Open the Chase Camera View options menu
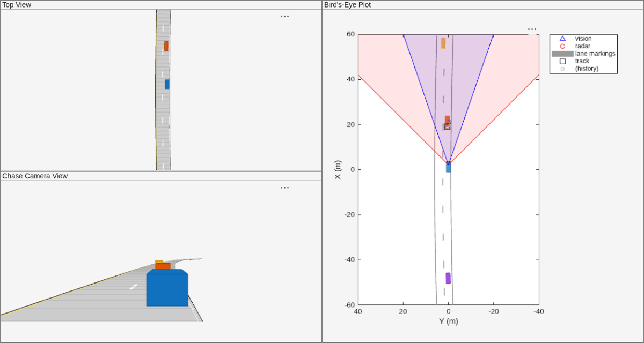 tap(284, 188)
